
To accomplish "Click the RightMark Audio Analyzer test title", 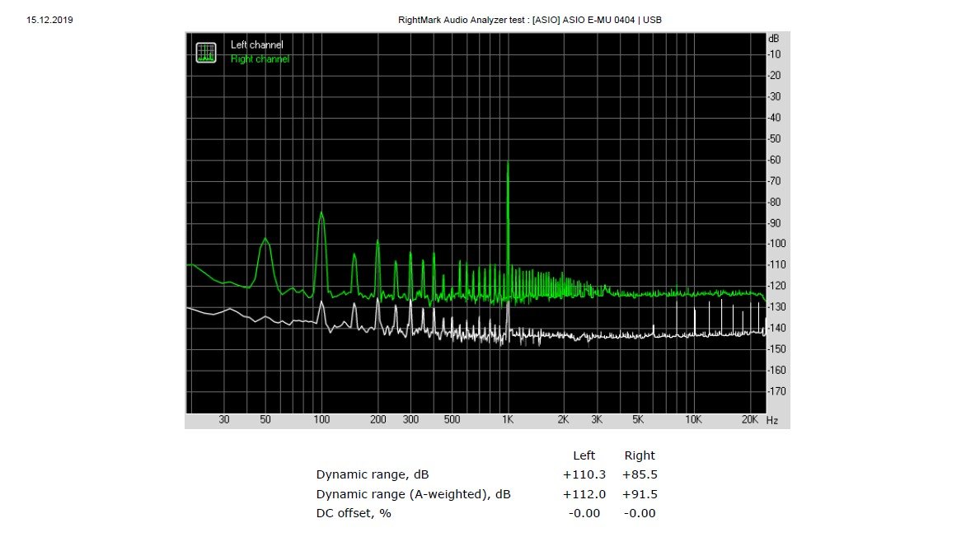I will 530,20.
